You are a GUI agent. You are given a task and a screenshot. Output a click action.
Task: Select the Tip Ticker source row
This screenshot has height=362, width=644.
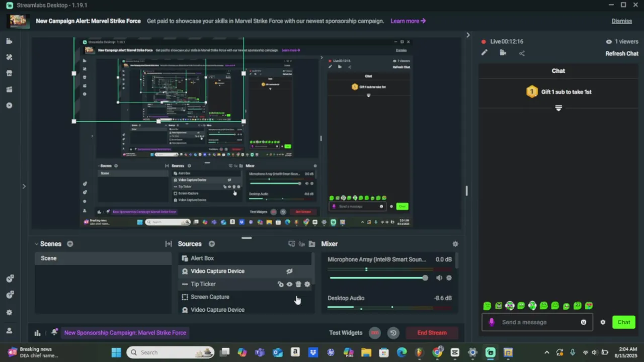245,284
